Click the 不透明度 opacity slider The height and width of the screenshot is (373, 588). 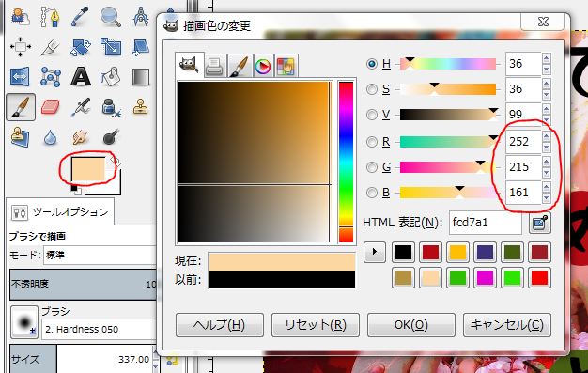pos(84,284)
